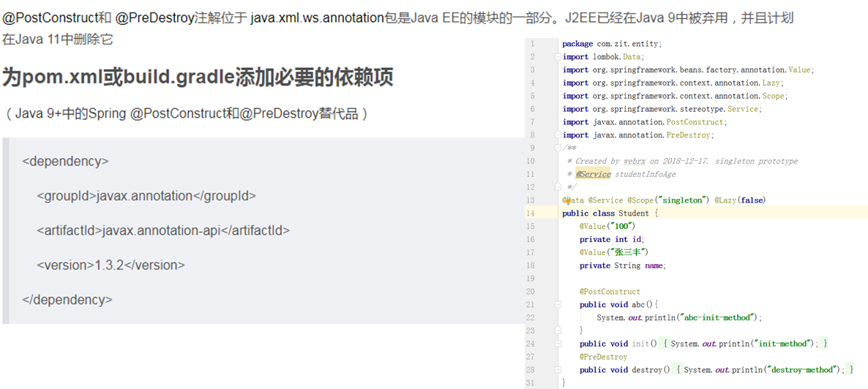Click the 'import lombok.Data;' line
868x389 pixels.
(603, 56)
